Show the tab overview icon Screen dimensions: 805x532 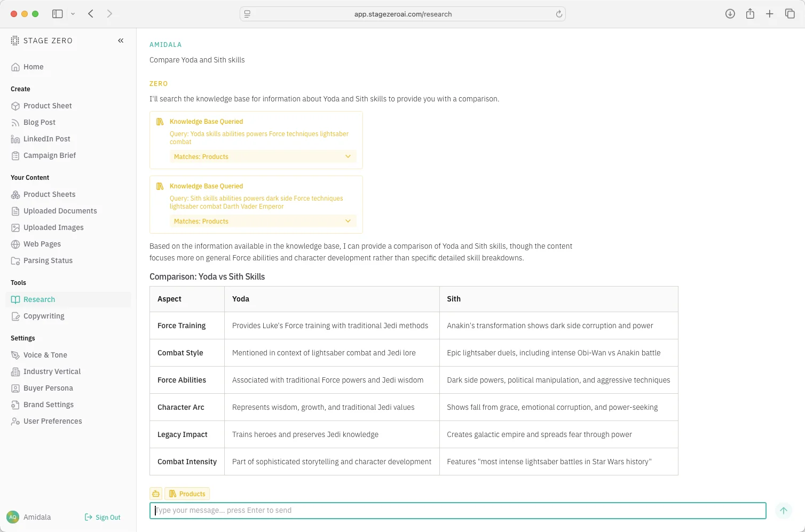coord(790,14)
